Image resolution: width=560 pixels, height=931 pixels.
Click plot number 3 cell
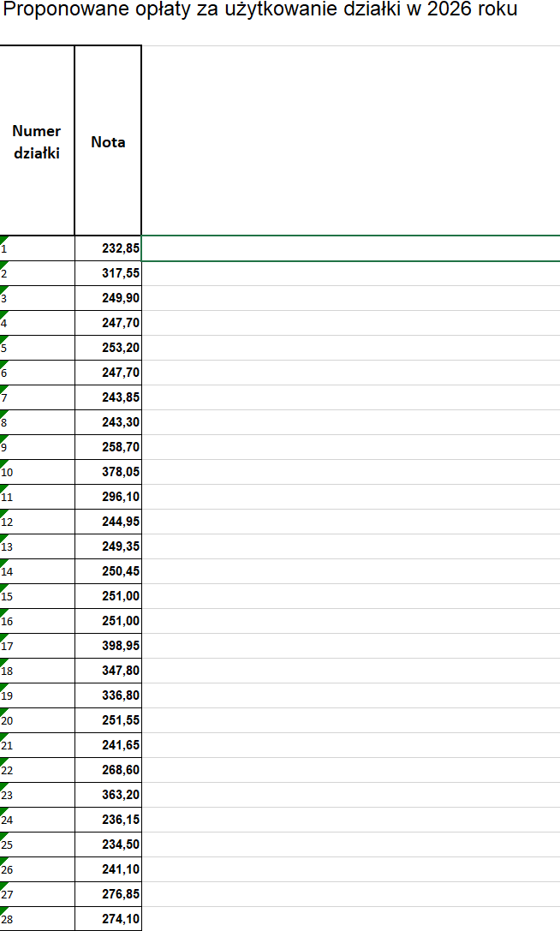tap(37, 298)
